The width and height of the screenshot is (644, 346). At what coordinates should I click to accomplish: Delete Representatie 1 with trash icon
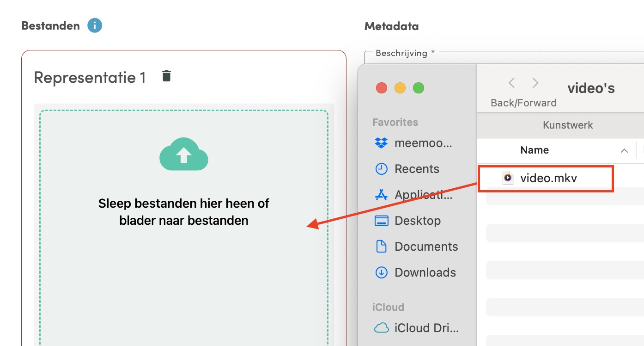166,76
